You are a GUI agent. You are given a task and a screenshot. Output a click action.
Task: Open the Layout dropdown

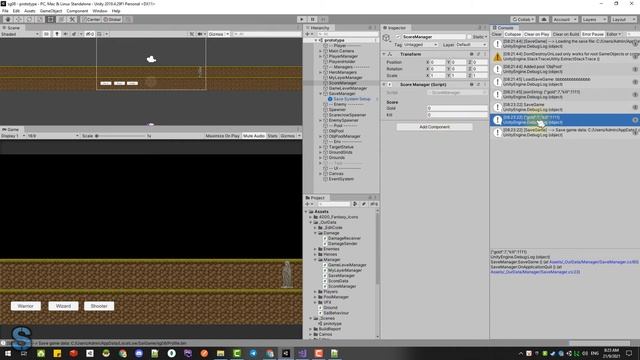[x=623, y=19]
